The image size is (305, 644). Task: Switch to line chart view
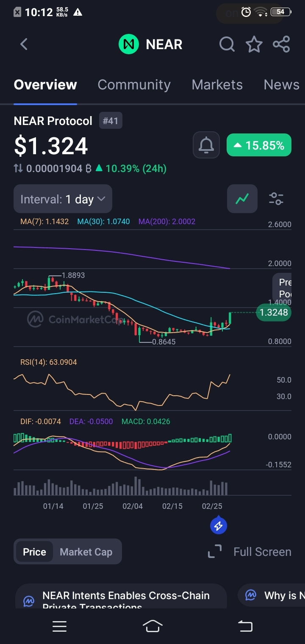tap(242, 198)
